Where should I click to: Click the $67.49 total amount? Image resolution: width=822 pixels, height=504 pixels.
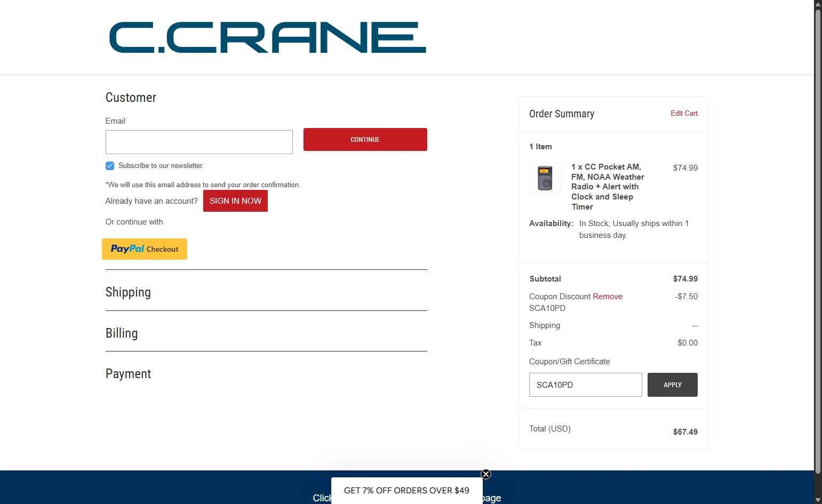(x=685, y=432)
